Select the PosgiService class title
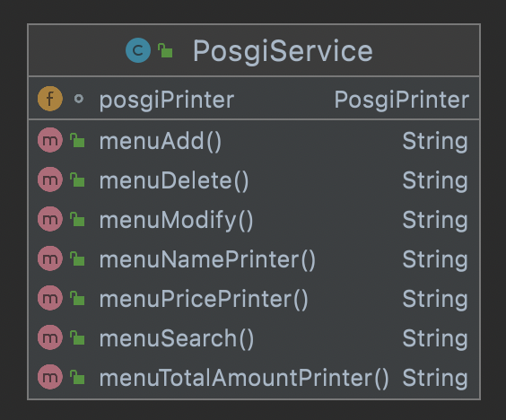 tap(283, 51)
